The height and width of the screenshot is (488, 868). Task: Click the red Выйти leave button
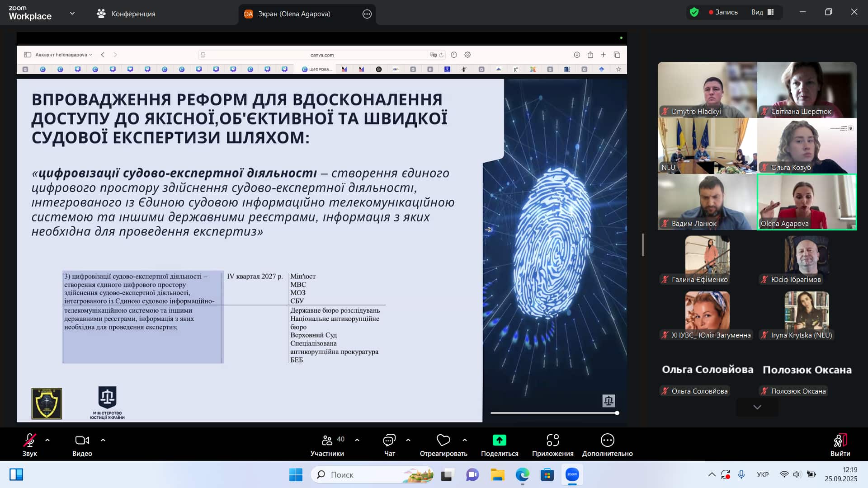(x=840, y=445)
